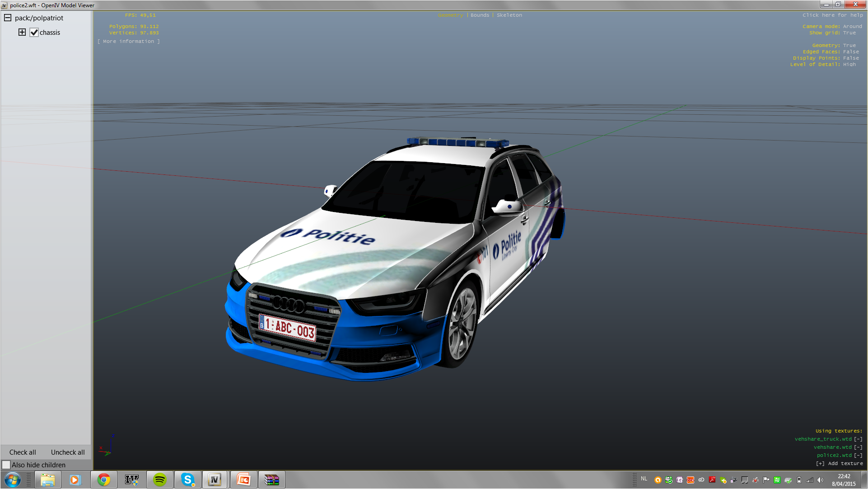Click the 'Click here for help' link
868x489 pixels.
pos(832,15)
